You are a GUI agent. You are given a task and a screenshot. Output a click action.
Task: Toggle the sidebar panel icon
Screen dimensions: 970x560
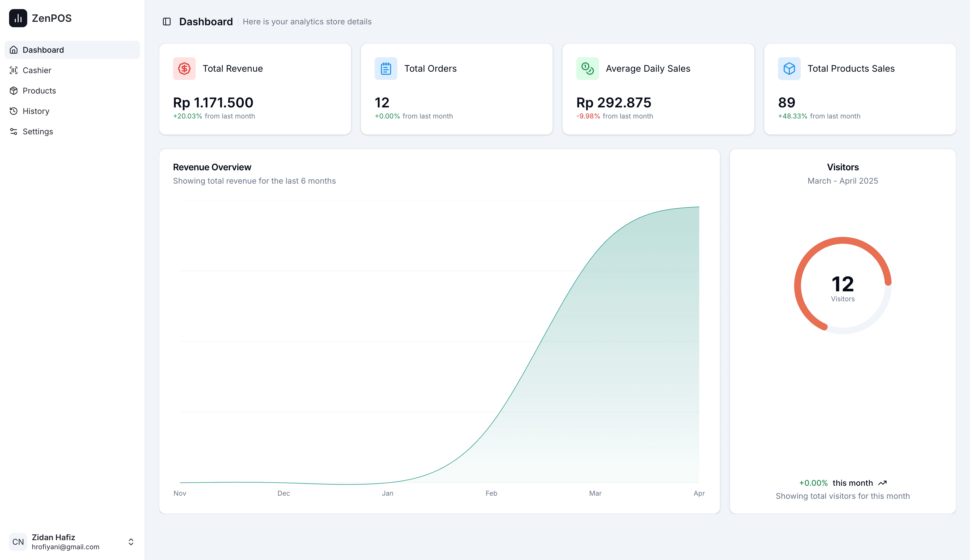click(x=167, y=22)
